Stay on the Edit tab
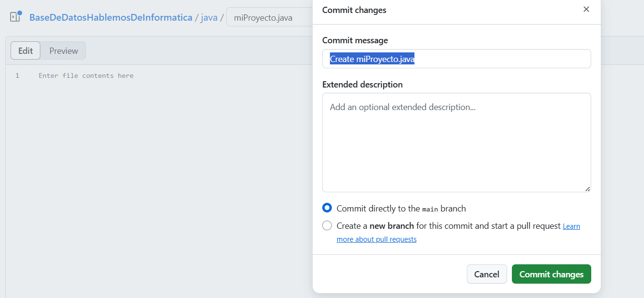The image size is (644, 298). click(x=25, y=50)
